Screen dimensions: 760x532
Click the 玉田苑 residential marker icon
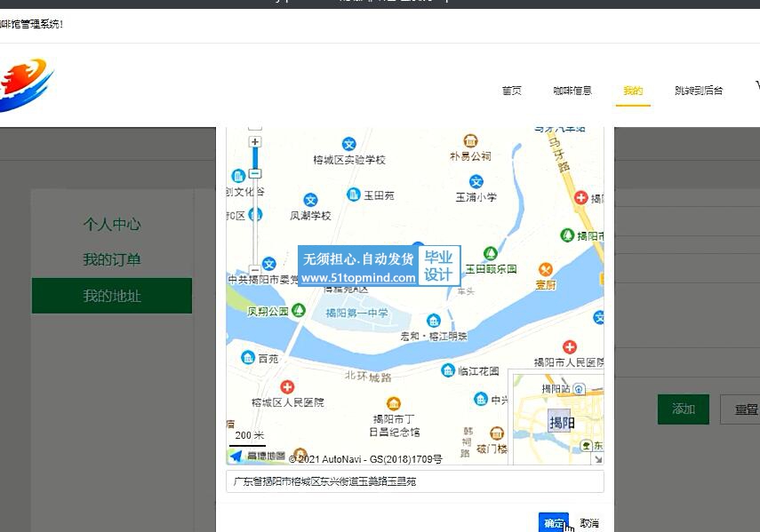pyautogui.click(x=354, y=195)
